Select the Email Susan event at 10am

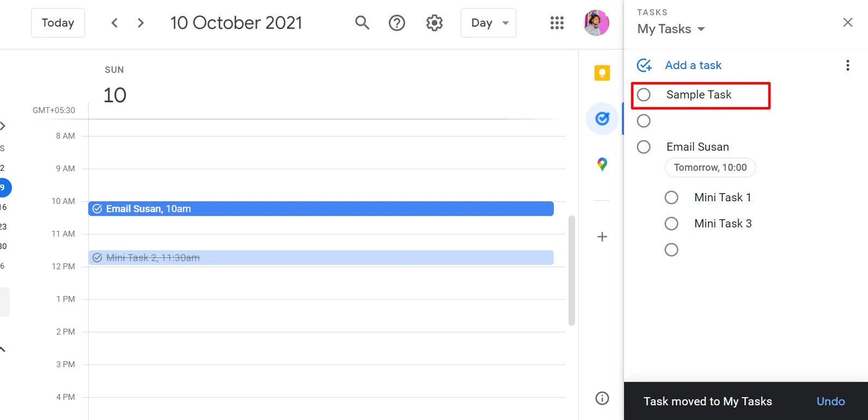coord(321,208)
